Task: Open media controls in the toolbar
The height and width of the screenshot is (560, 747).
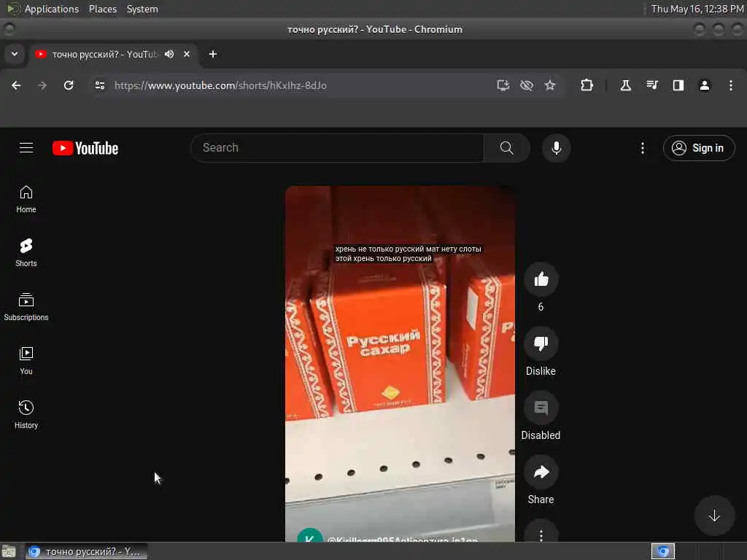Action: point(652,85)
